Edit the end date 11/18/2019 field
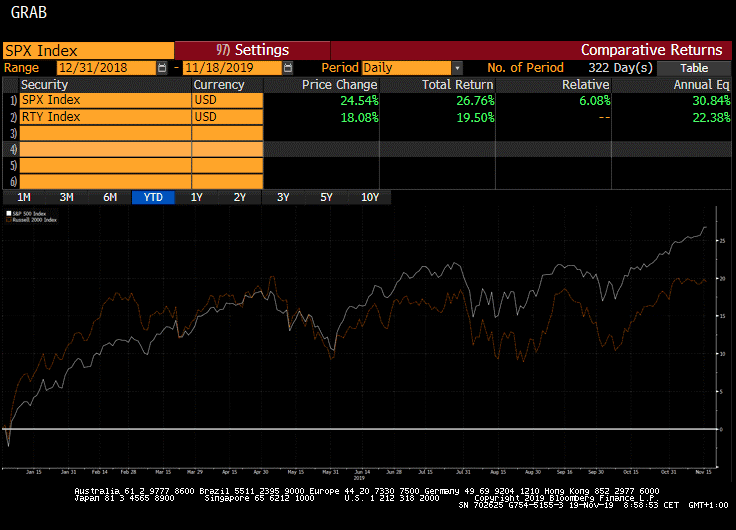The height and width of the screenshot is (530, 736). tap(218, 68)
